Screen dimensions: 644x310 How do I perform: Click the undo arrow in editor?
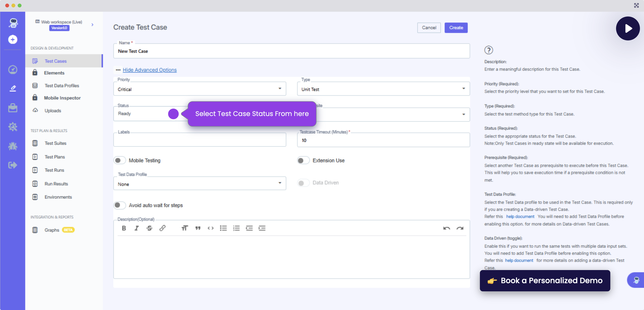point(446,228)
